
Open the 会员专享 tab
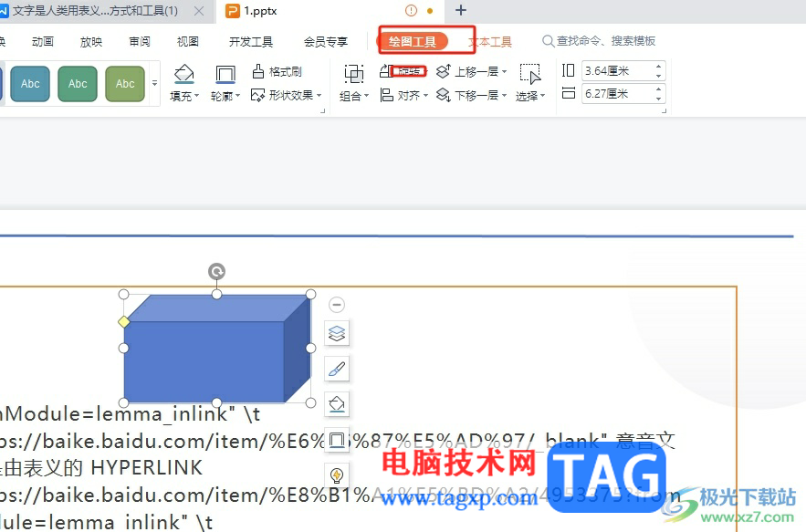(325, 42)
